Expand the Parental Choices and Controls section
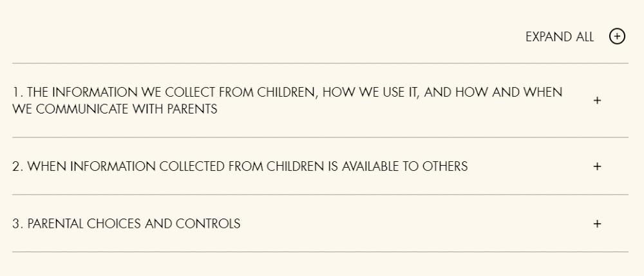 pyautogui.click(x=126, y=224)
